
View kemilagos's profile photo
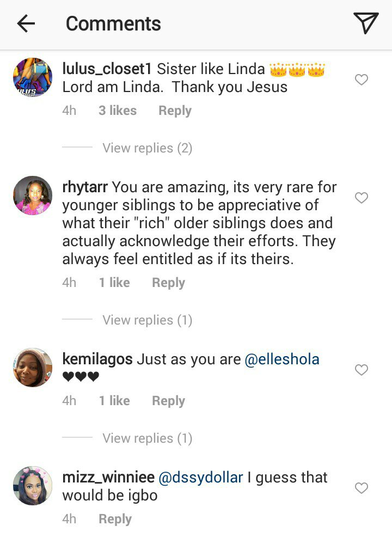coord(33,368)
